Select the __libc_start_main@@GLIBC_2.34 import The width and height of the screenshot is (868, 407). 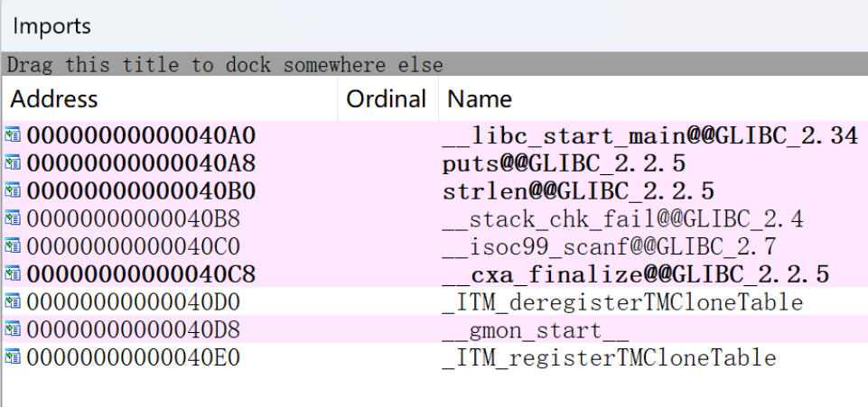click(650, 135)
